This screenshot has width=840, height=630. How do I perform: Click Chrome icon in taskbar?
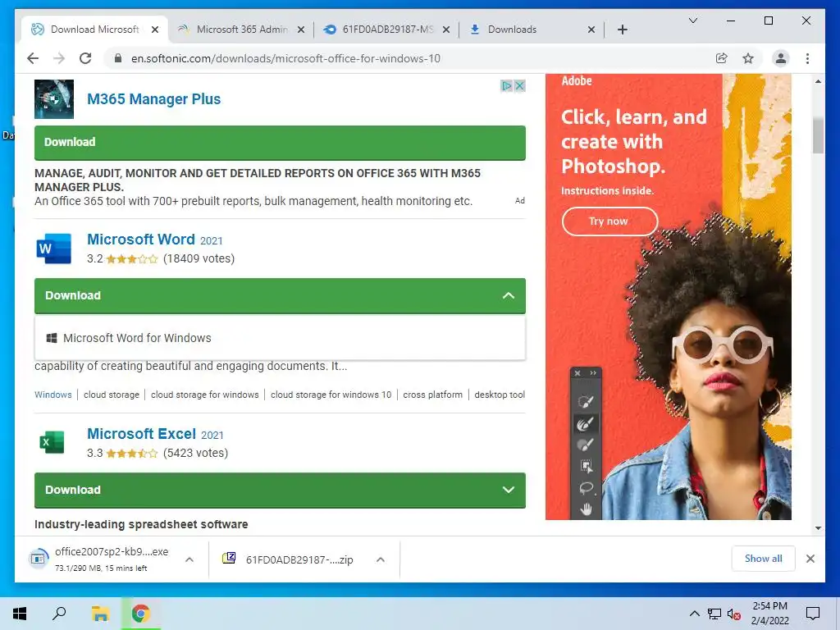pyautogui.click(x=140, y=614)
